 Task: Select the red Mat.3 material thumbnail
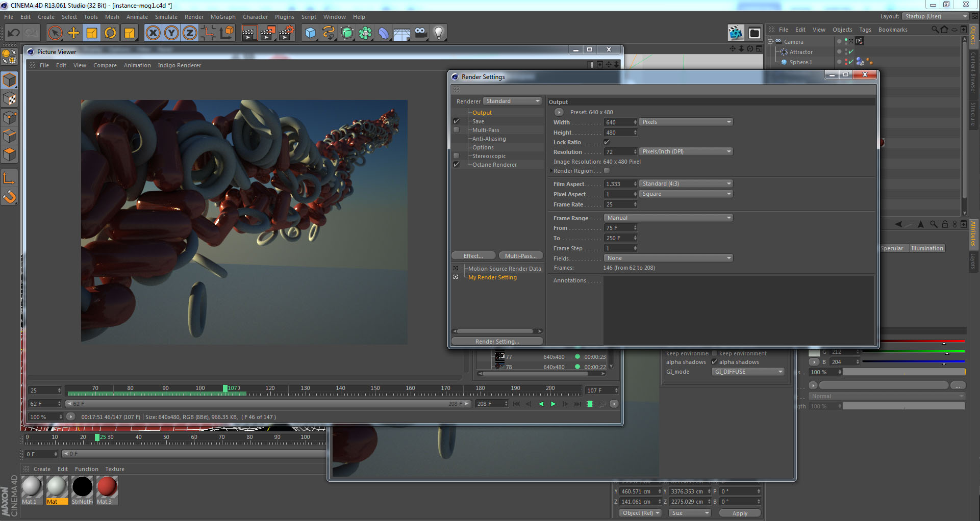107,487
